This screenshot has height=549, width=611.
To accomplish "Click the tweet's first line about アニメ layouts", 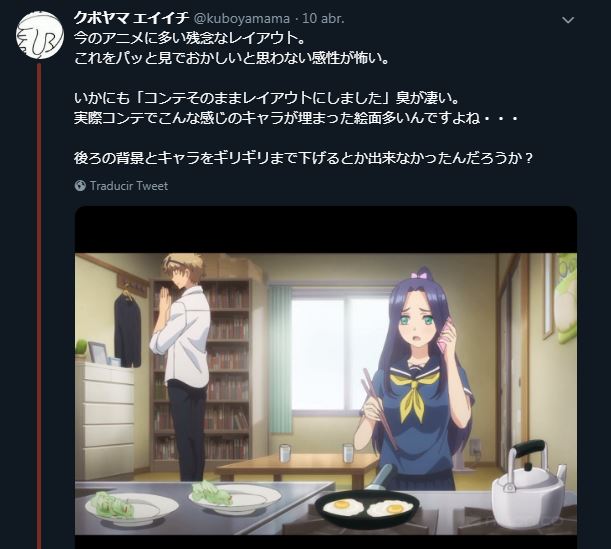I will pyautogui.click(x=189, y=38).
